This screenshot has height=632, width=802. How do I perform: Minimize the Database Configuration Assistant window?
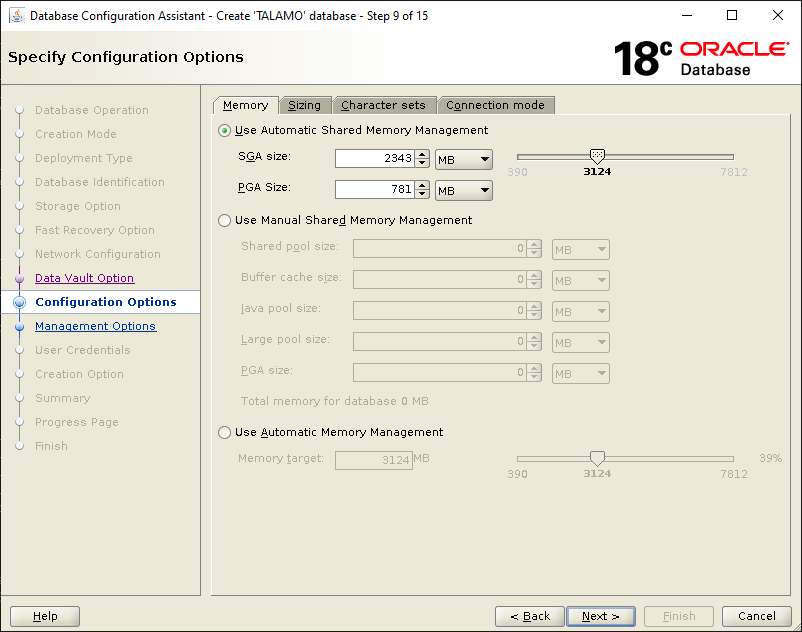click(x=687, y=15)
